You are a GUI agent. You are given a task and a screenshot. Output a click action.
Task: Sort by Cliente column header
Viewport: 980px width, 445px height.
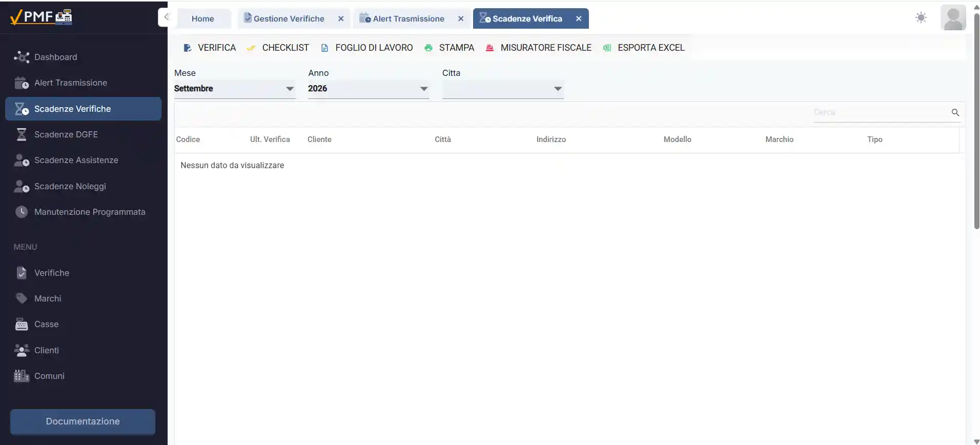319,139
